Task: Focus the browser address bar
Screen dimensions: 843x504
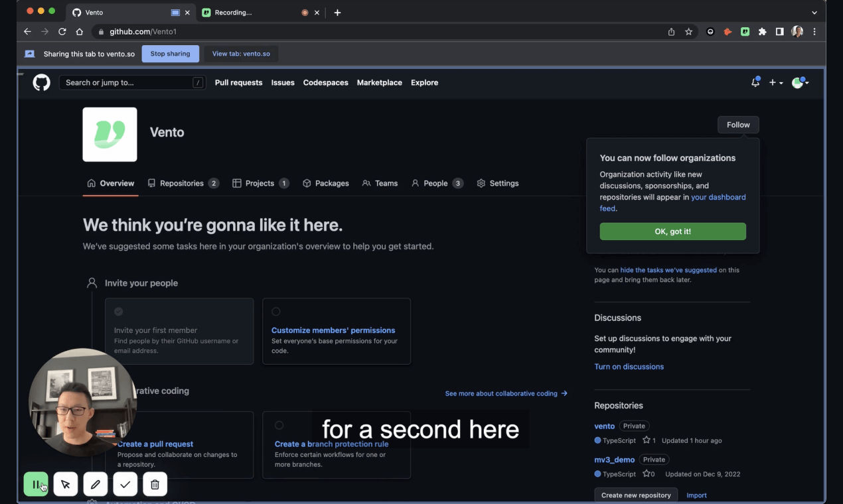Action: click(378, 31)
